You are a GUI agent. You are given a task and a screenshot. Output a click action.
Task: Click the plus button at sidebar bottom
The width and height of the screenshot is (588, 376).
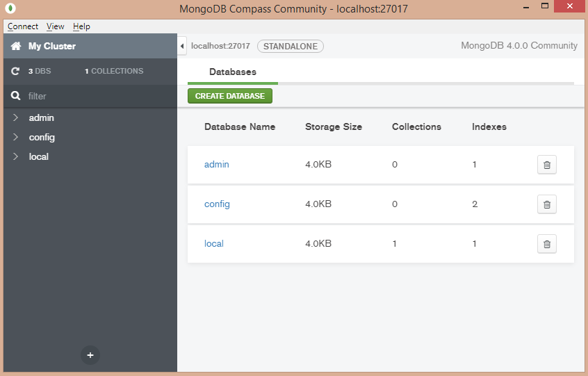[x=90, y=355]
